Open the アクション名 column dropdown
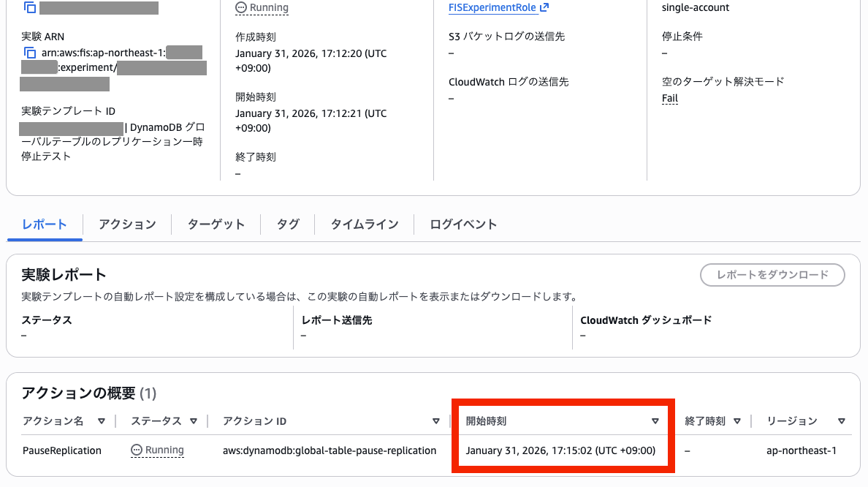The image size is (868, 487). [102, 420]
